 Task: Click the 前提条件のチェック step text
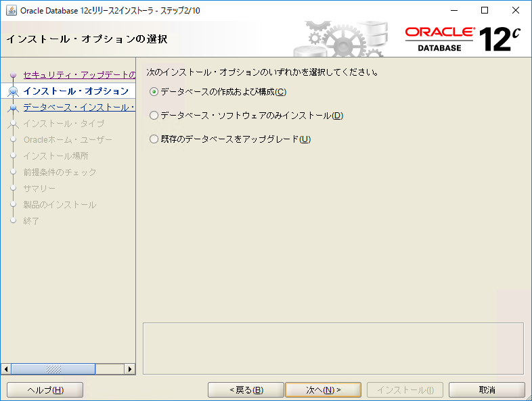pyautogui.click(x=60, y=172)
